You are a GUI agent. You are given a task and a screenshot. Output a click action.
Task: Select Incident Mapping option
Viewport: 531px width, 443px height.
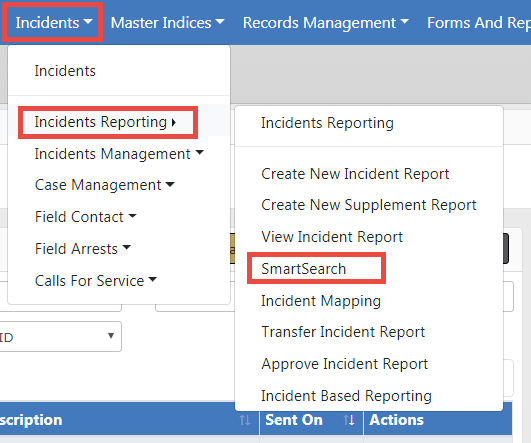(x=321, y=301)
